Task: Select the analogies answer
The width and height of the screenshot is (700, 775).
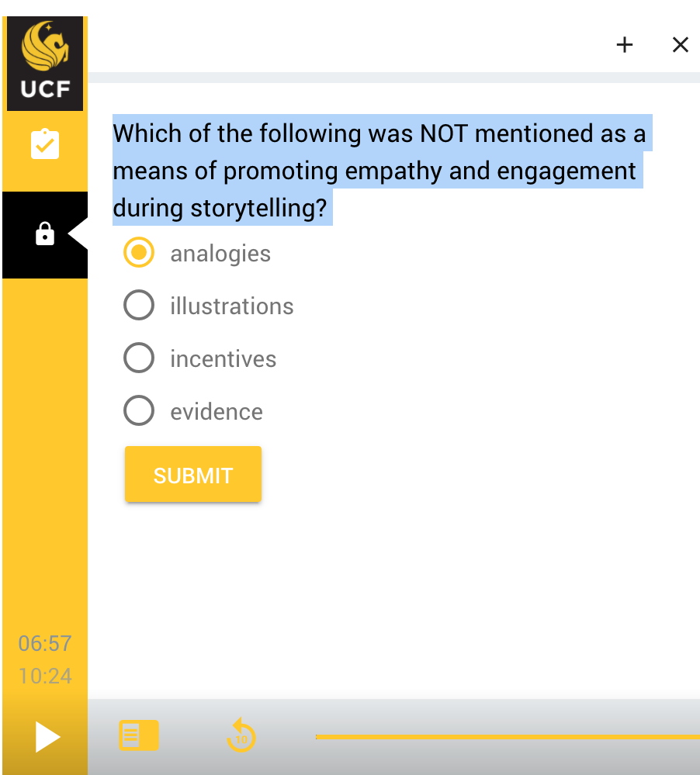Action: [138, 252]
